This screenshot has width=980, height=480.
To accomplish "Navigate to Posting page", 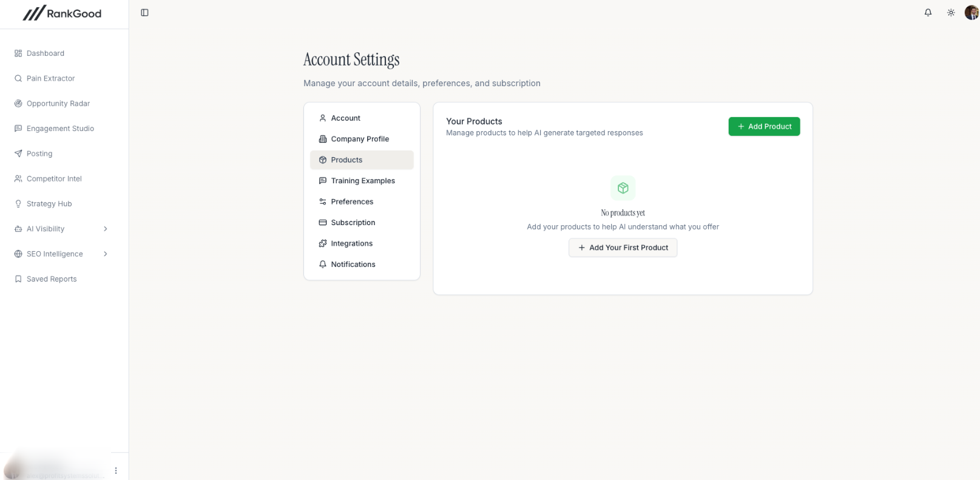I will pos(39,154).
